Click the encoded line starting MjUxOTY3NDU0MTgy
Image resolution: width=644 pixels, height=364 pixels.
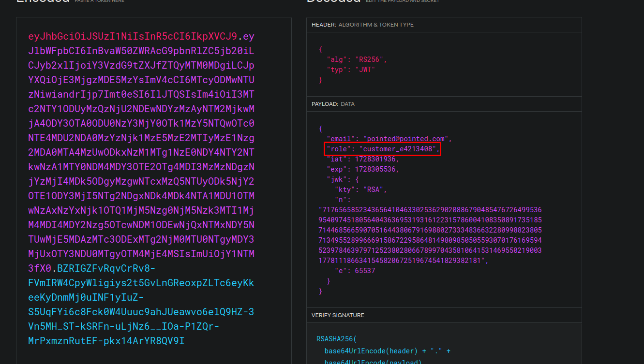click(141, 254)
